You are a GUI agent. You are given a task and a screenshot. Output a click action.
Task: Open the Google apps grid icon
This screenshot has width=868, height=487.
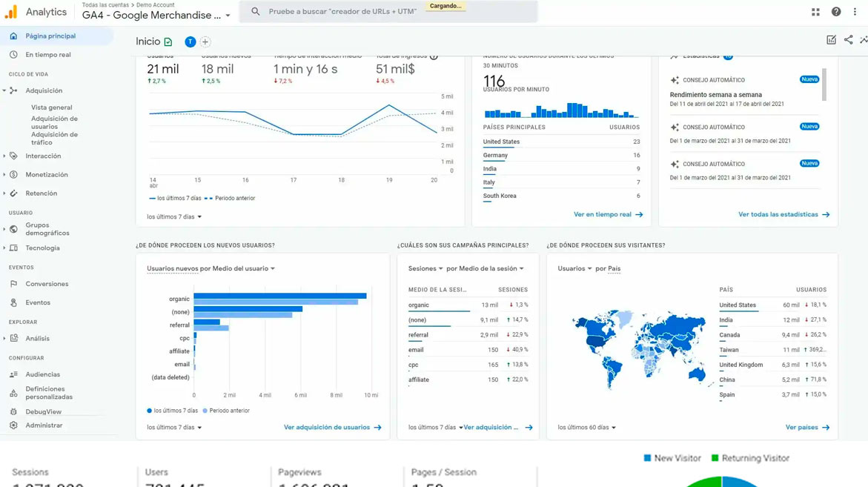click(815, 12)
